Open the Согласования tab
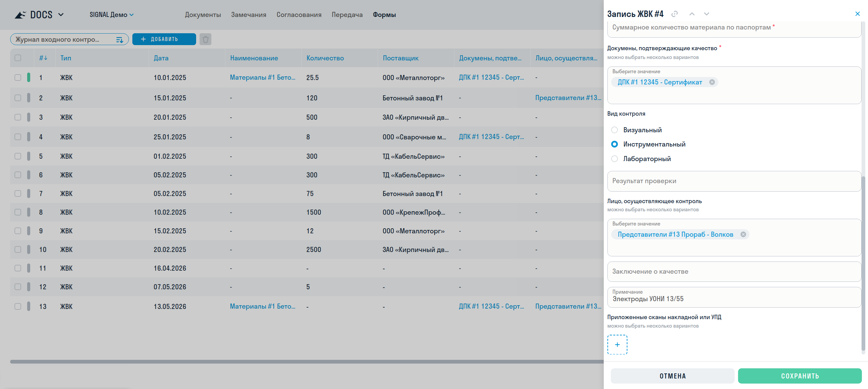The height and width of the screenshot is (389, 868). [299, 15]
